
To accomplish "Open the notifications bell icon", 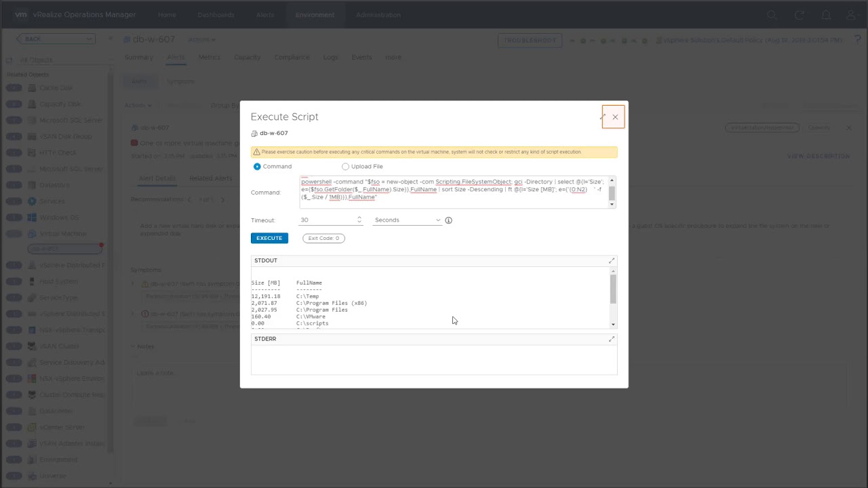I will tap(826, 15).
